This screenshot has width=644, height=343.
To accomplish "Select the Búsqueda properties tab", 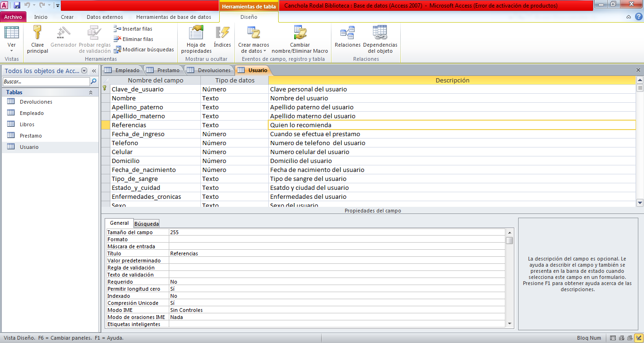I will 147,224.
